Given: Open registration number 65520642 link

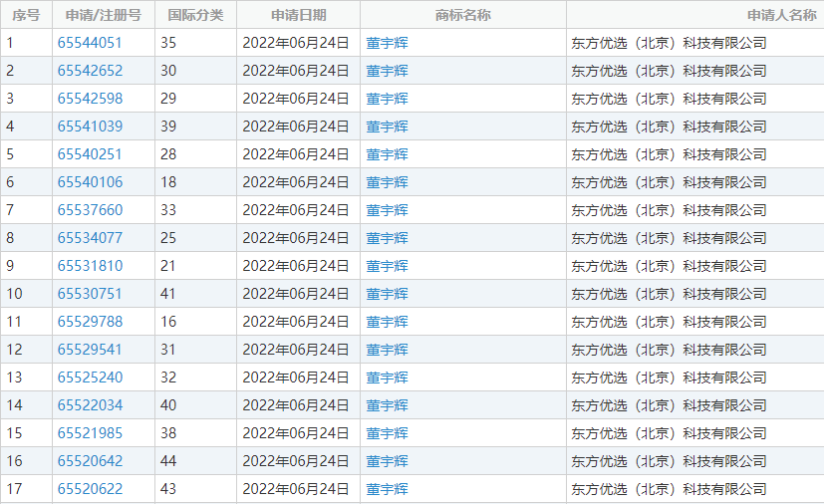Looking at the screenshot, I should (x=90, y=460).
